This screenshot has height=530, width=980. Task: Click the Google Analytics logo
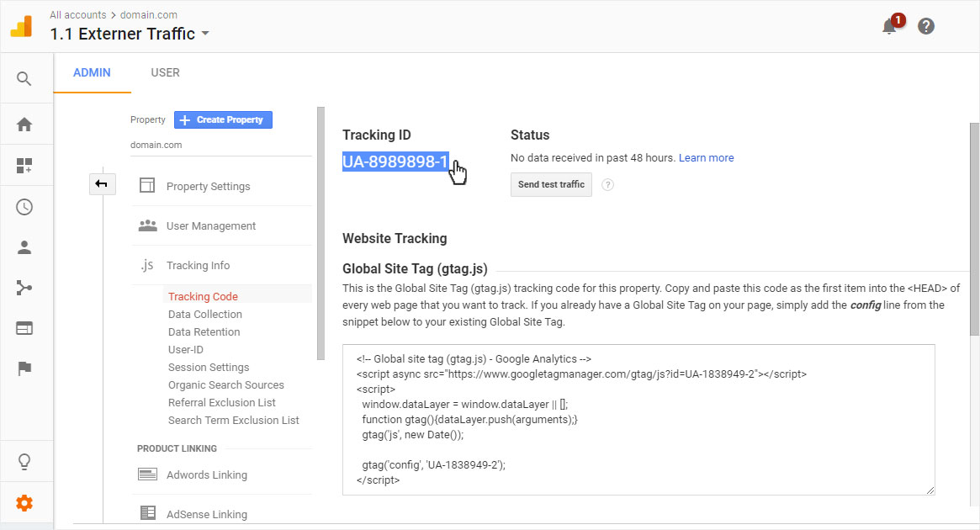pos(21,26)
